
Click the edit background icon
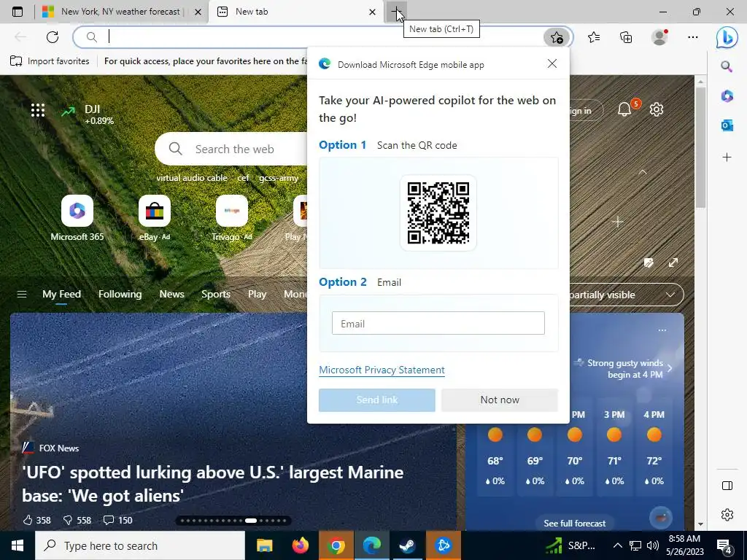click(649, 262)
